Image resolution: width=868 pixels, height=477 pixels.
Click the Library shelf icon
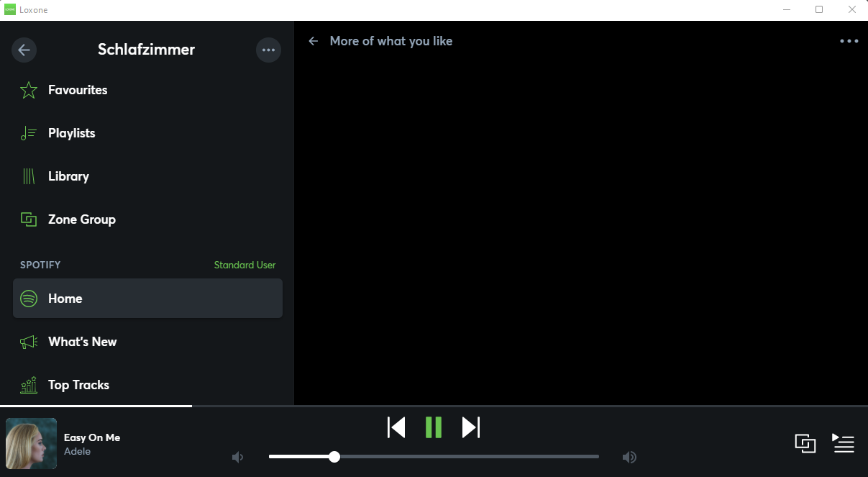(x=29, y=176)
